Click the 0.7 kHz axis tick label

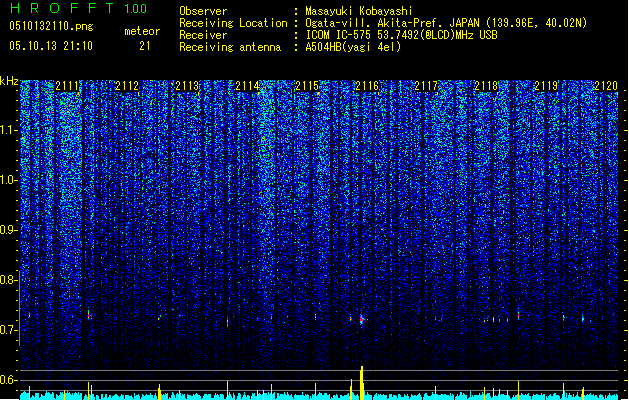click(9, 330)
